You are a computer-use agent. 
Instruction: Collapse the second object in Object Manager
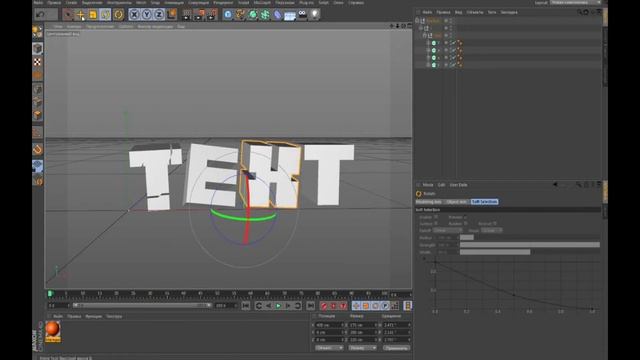coord(421,28)
